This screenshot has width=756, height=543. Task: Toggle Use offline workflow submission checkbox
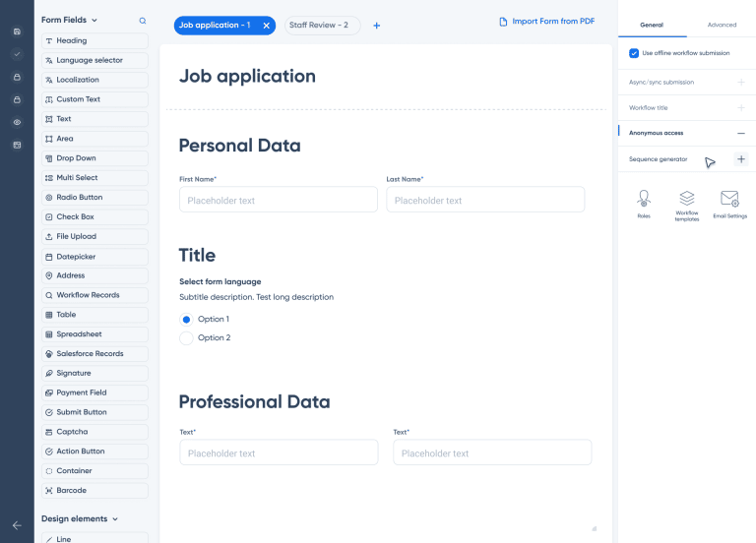pyautogui.click(x=634, y=53)
